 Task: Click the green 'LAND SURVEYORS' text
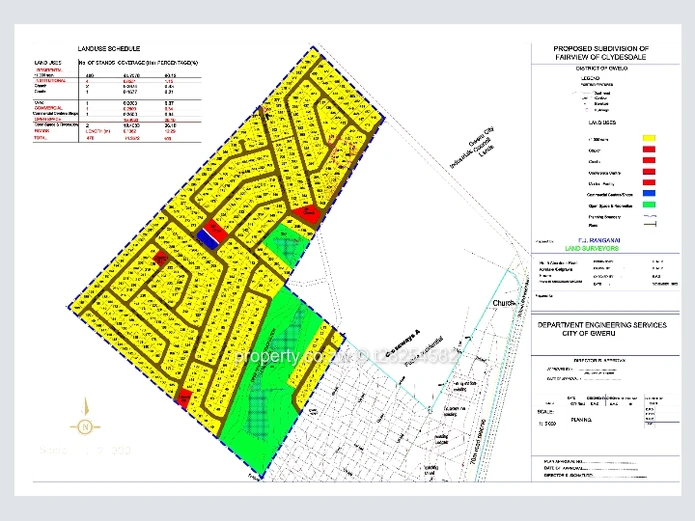pos(592,248)
